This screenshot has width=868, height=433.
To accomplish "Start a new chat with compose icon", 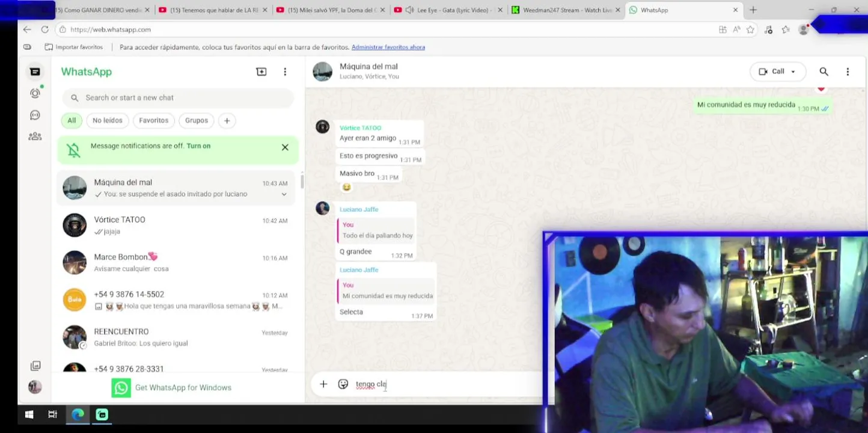I will (x=261, y=72).
